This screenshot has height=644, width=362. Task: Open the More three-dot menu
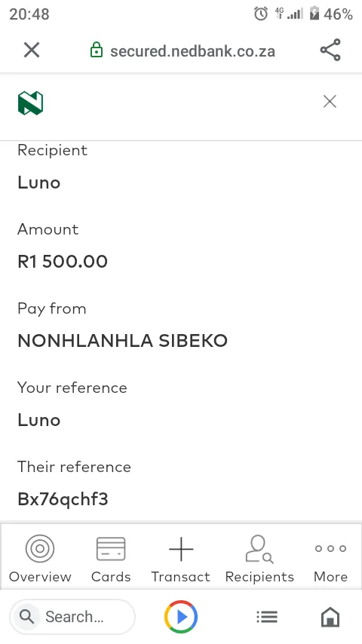tap(330, 548)
